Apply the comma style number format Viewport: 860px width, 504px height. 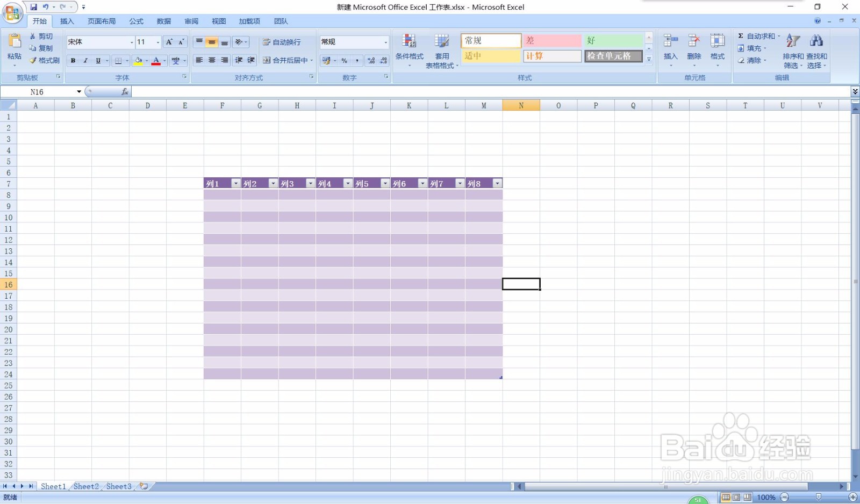point(357,61)
